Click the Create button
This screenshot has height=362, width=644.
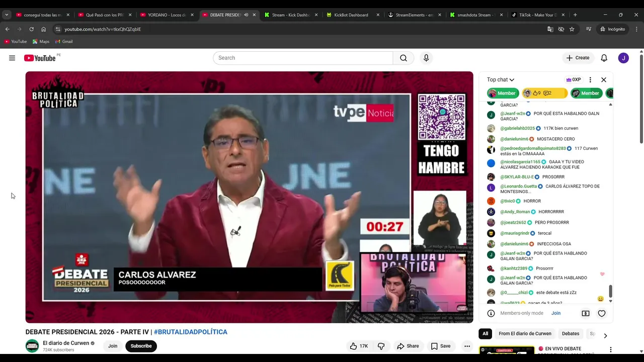[x=578, y=58]
